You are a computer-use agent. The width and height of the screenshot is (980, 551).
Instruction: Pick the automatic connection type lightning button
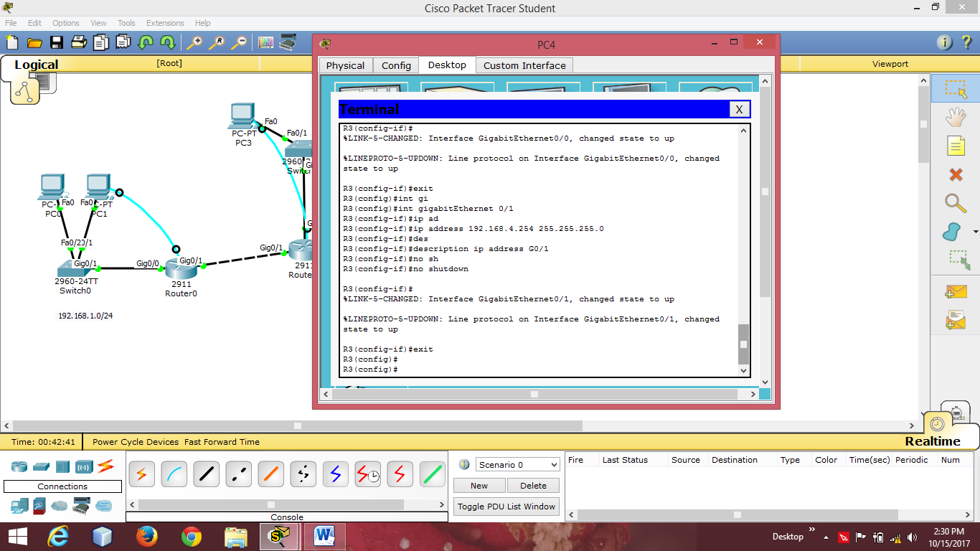tap(141, 474)
